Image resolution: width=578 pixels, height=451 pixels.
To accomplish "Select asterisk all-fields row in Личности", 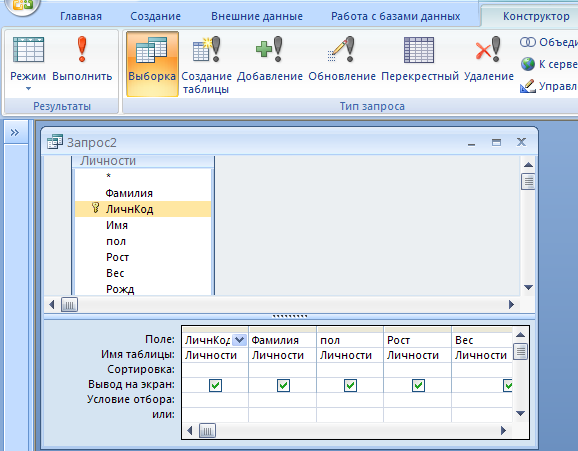I will 143,176.
